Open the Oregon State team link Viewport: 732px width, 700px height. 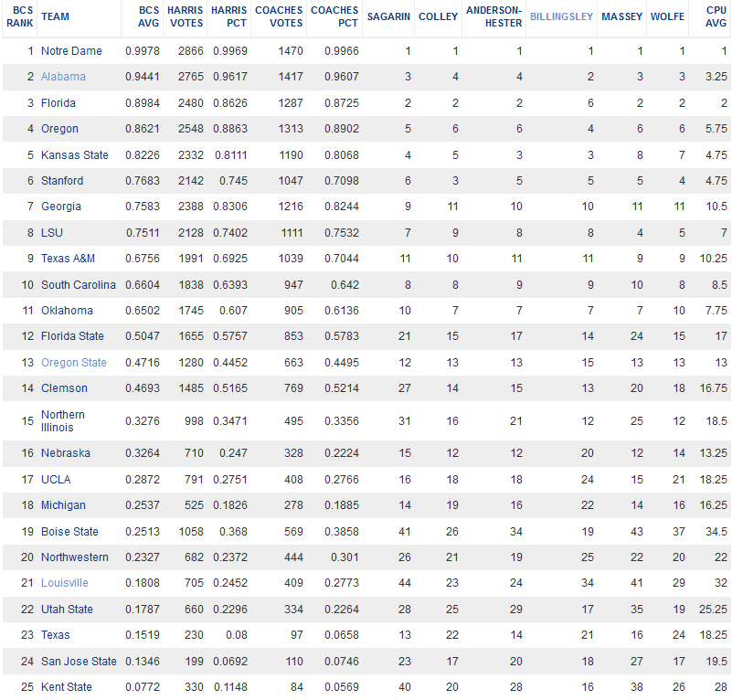click(x=73, y=363)
